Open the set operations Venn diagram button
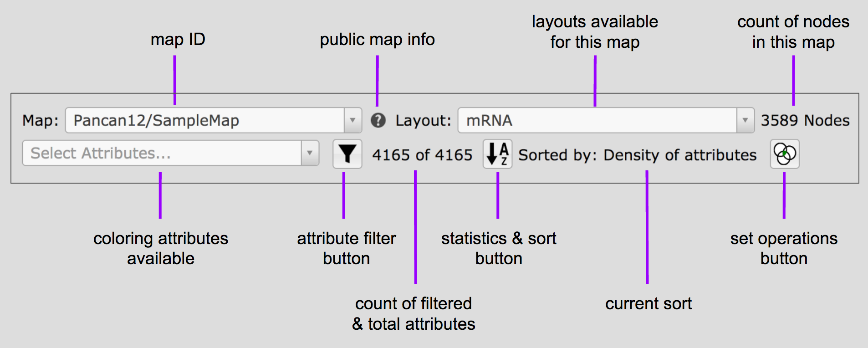The width and height of the screenshot is (868, 348). (x=785, y=154)
